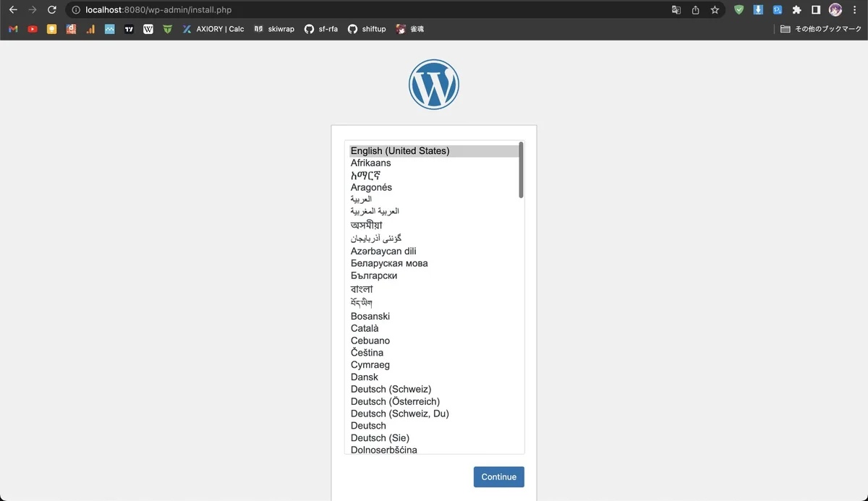868x501 pixels.
Task: Open the light-blue chart bookmark icon
Action: [109, 29]
